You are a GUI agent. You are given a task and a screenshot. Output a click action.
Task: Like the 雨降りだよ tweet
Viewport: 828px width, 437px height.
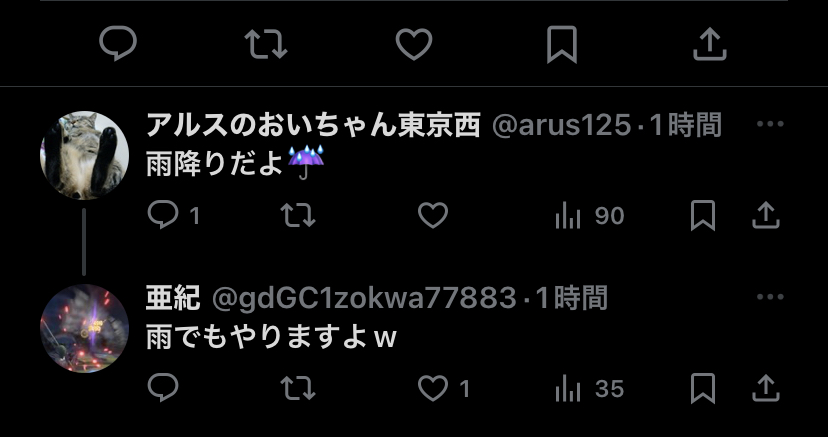click(x=433, y=215)
